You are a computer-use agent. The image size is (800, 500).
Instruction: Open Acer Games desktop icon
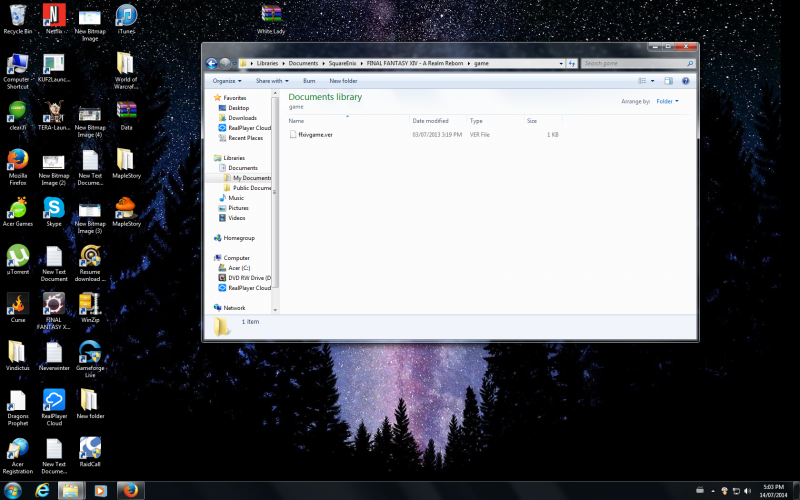(17, 212)
